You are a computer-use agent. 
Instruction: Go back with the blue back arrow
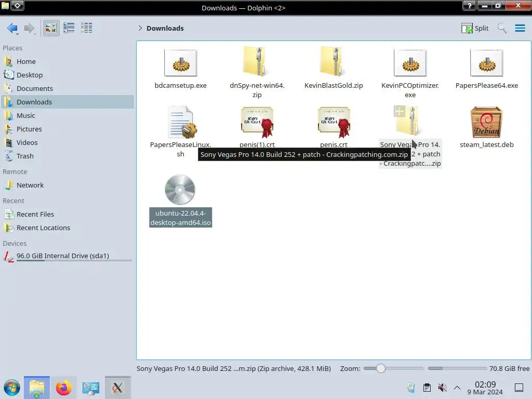(x=12, y=28)
